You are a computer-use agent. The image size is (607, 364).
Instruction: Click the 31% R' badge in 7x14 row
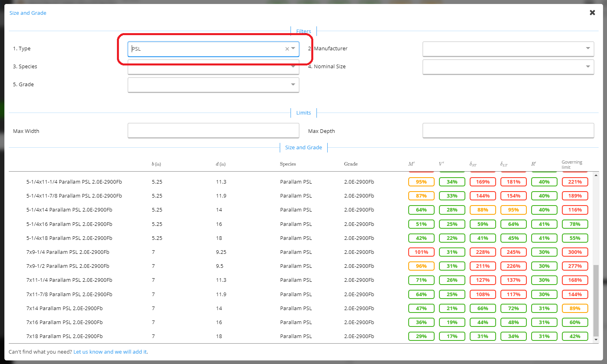coord(544,308)
